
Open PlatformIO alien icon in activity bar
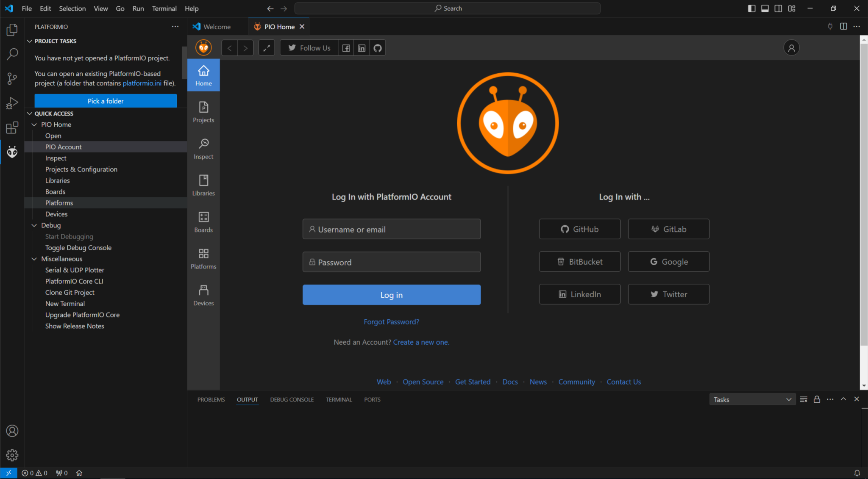(x=12, y=152)
